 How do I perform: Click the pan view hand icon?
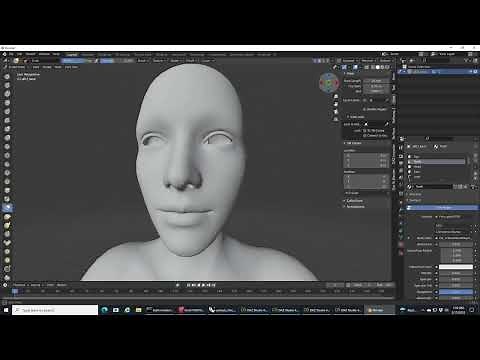pos(336,104)
